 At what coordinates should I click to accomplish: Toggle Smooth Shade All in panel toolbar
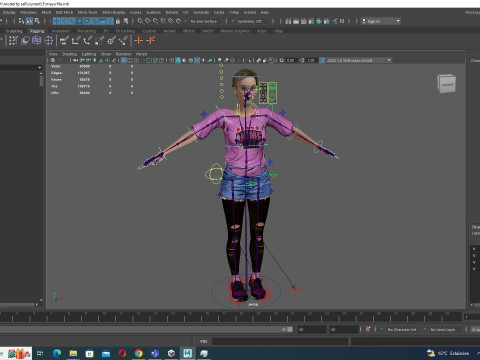click(x=178, y=60)
